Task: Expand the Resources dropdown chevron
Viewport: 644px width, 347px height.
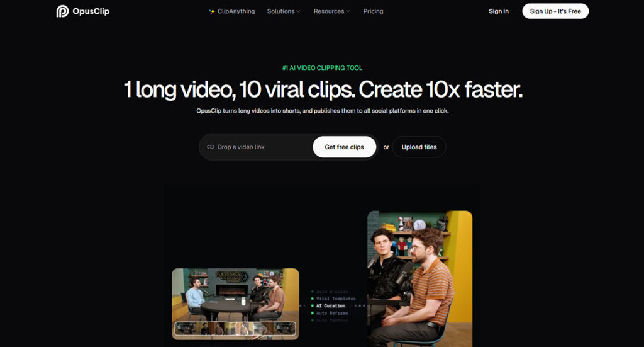Action: [348, 11]
